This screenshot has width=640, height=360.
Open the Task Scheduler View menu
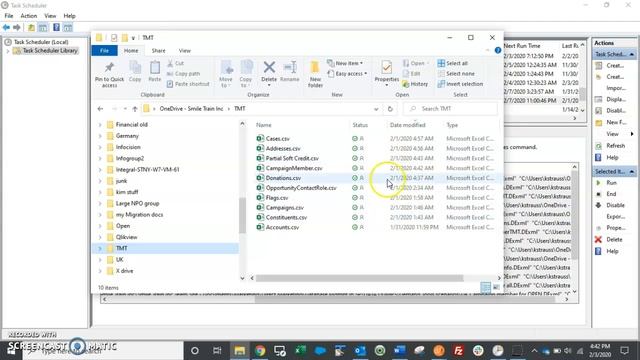point(50,16)
